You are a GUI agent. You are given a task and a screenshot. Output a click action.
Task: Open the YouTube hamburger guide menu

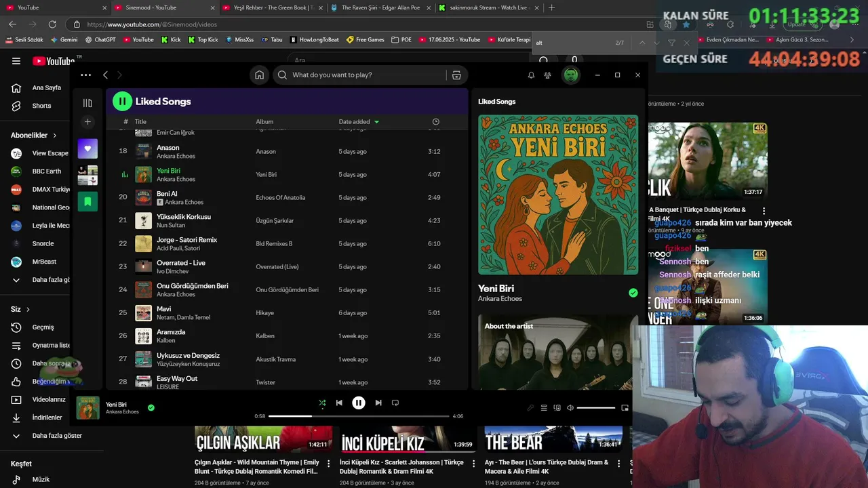(x=16, y=61)
